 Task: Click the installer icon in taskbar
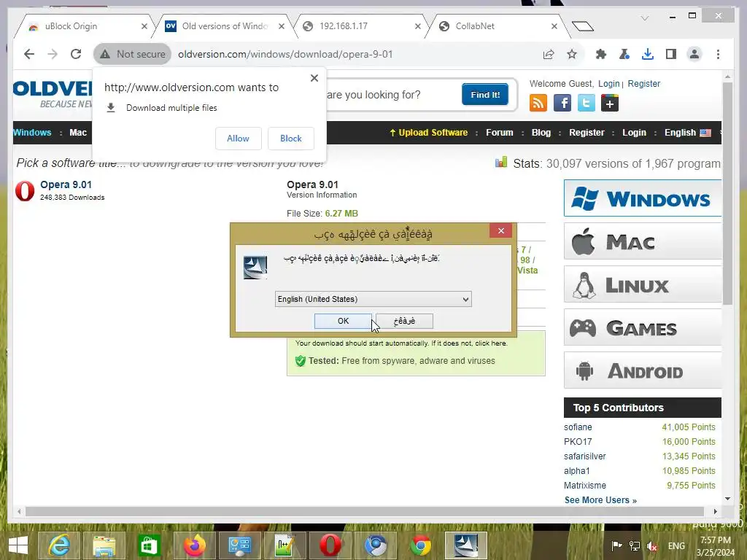(466, 545)
